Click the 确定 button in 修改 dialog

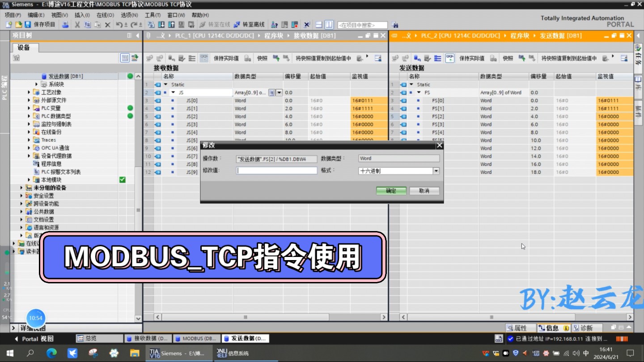[390, 191]
